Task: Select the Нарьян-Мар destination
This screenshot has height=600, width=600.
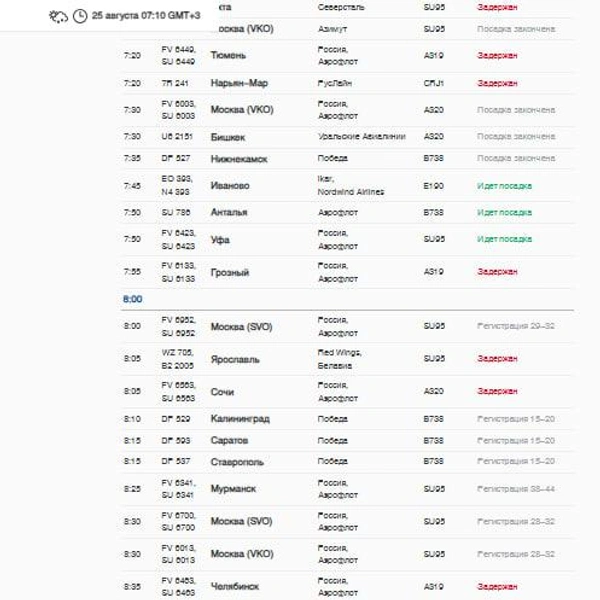Action: [239, 83]
